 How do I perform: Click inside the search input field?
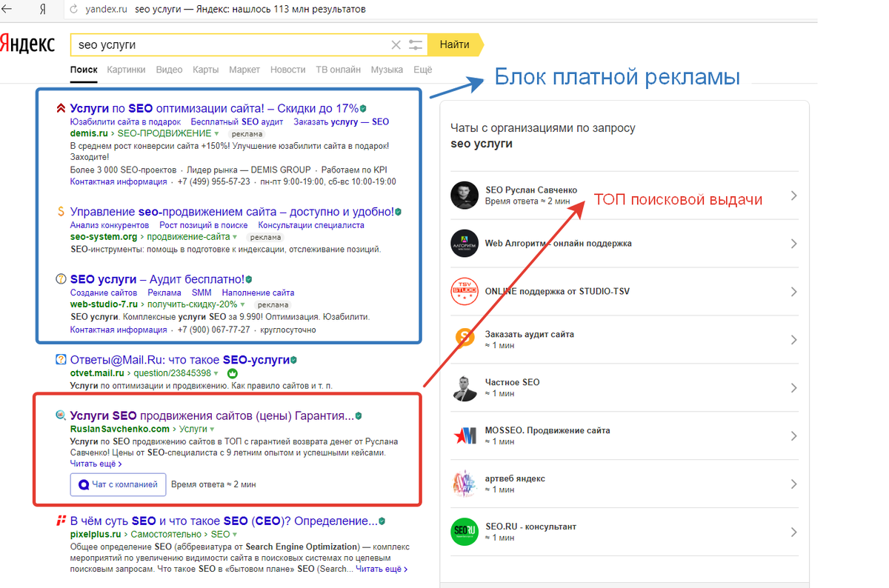(x=222, y=44)
